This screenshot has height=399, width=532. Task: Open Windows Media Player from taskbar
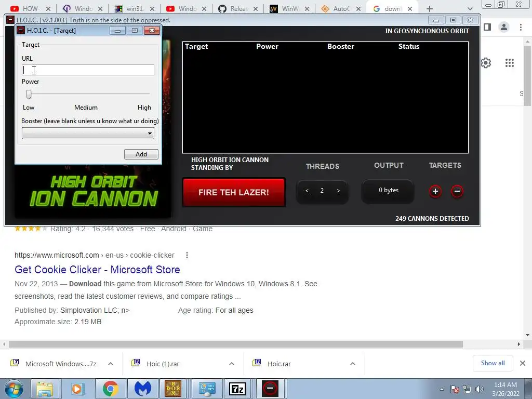[77, 389]
